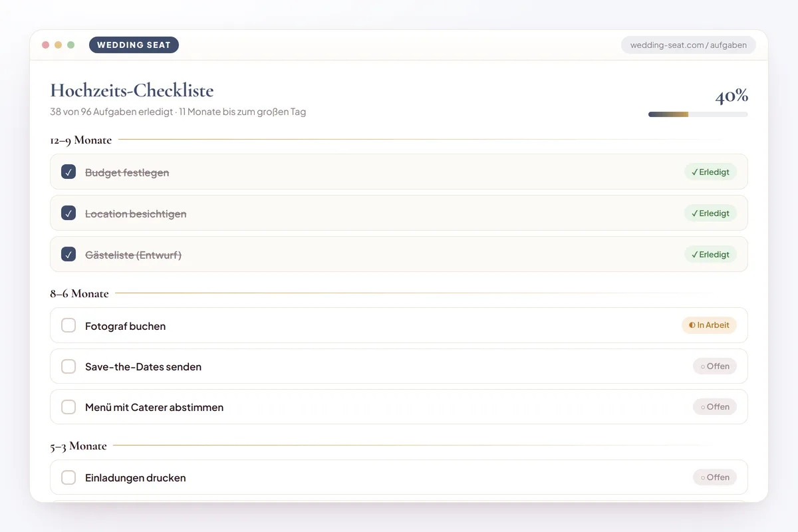Check the Save-the-Dates senden checkbox

pos(68,366)
